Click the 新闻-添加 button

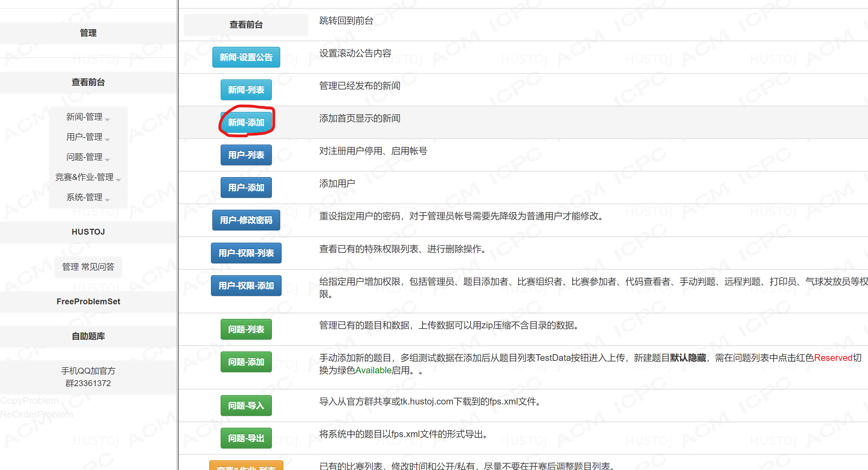(x=246, y=122)
